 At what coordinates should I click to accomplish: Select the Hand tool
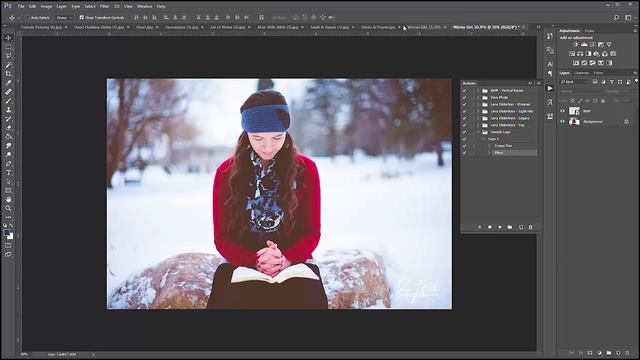coord(8,200)
